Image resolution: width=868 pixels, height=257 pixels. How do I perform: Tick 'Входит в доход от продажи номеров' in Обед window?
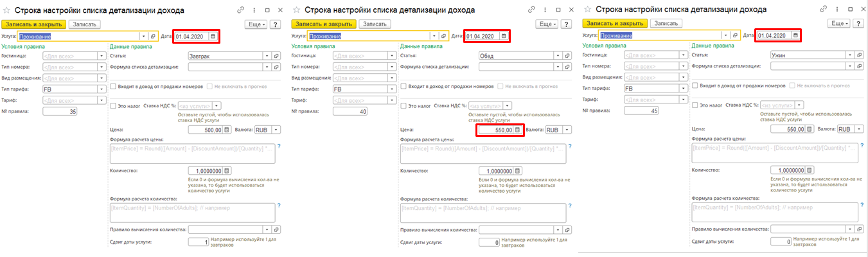tap(403, 86)
